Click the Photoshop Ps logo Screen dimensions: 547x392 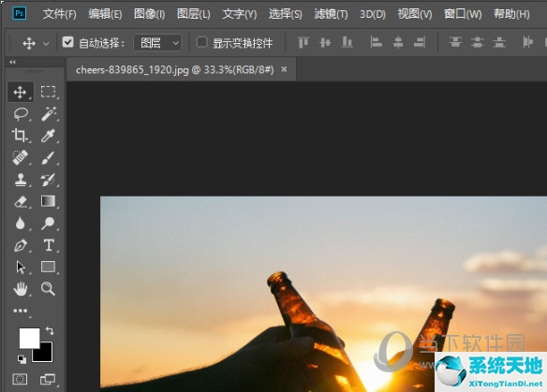coord(19,14)
